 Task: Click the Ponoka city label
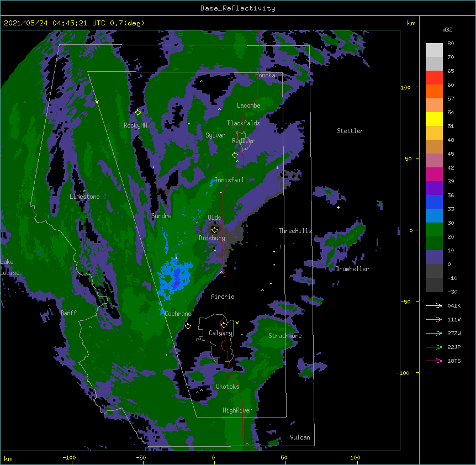265,75
